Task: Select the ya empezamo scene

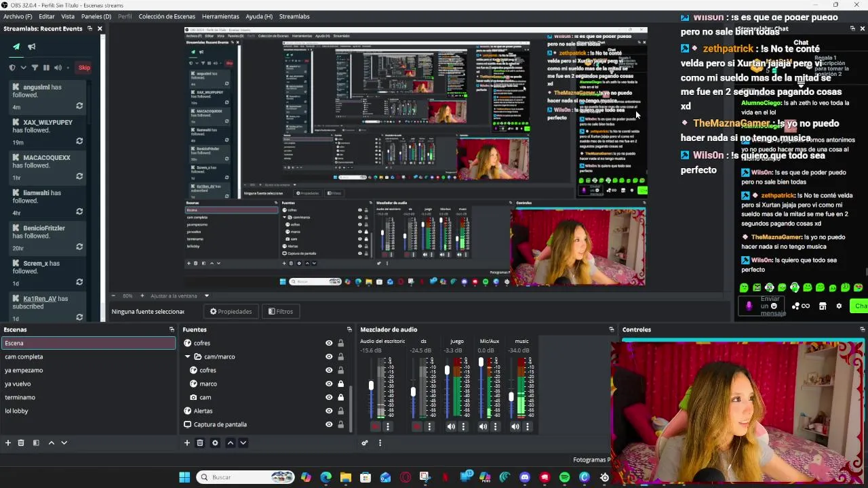Action: [88, 371]
